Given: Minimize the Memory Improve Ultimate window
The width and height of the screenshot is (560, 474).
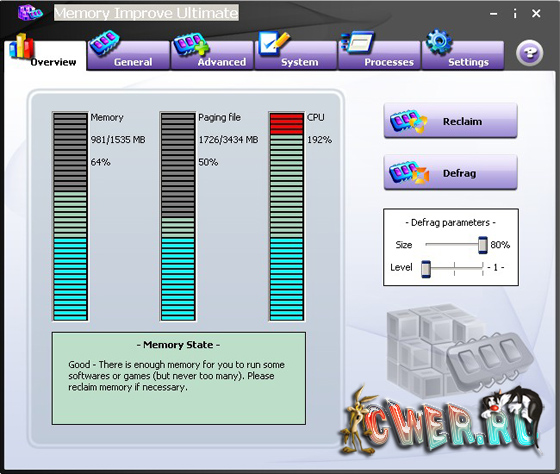Looking at the screenshot, I should pos(494,14).
